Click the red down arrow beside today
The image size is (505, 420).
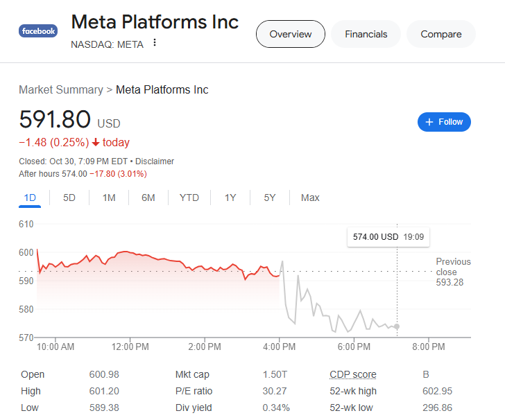coord(96,143)
